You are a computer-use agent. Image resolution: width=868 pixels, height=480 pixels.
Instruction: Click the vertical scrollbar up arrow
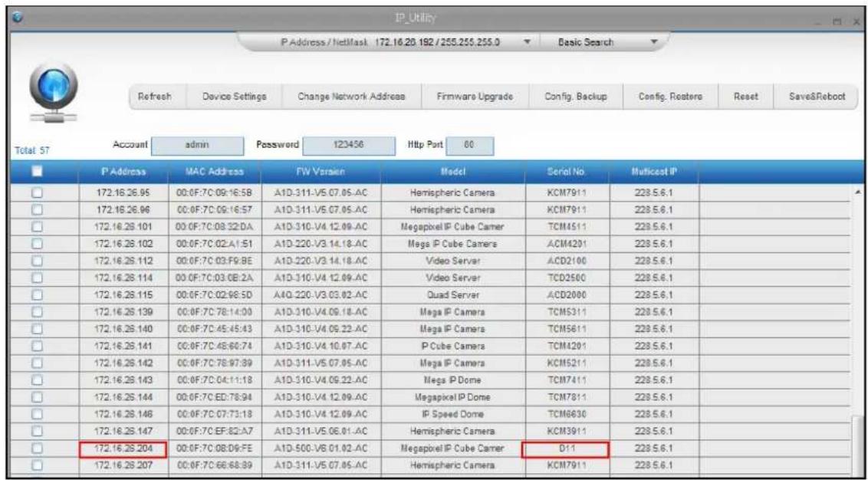(x=856, y=192)
